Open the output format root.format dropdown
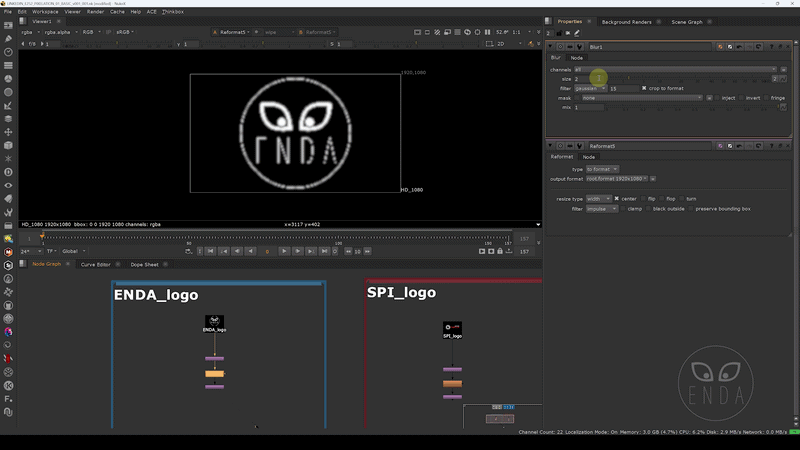This screenshot has height=450, width=800. pos(616,179)
